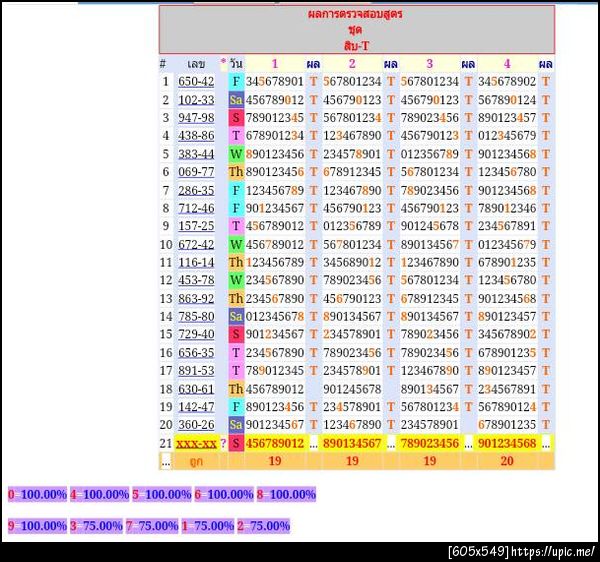Click the value 345689012 in the 116-14 row
The height and width of the screenshot is (562, 600).
(352, 262)
